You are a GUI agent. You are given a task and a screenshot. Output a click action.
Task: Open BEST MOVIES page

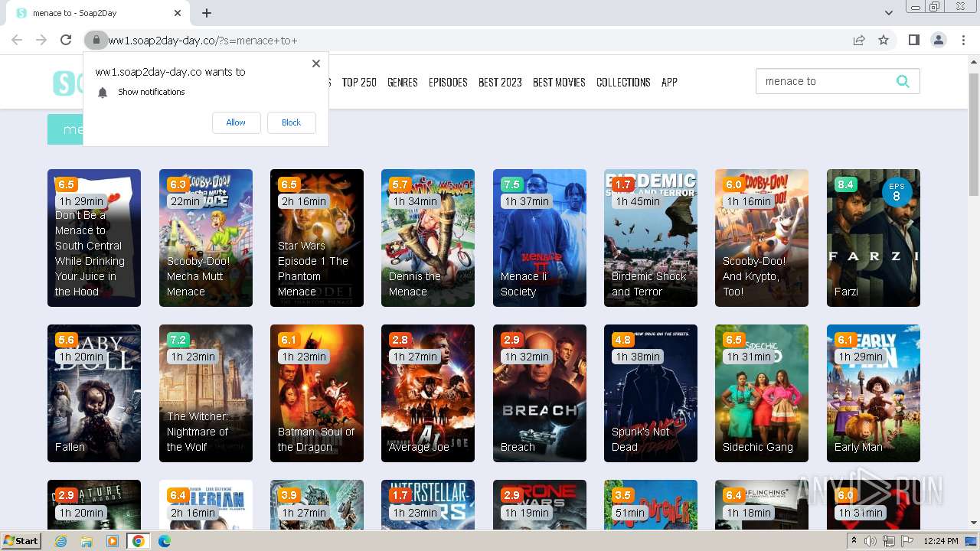pos(559,82)
